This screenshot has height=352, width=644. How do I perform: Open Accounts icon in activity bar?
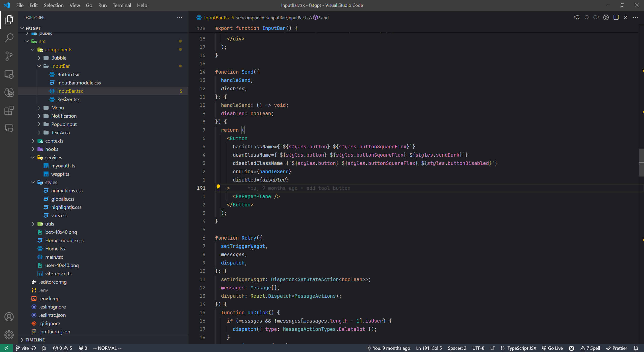tap(9, 317)
